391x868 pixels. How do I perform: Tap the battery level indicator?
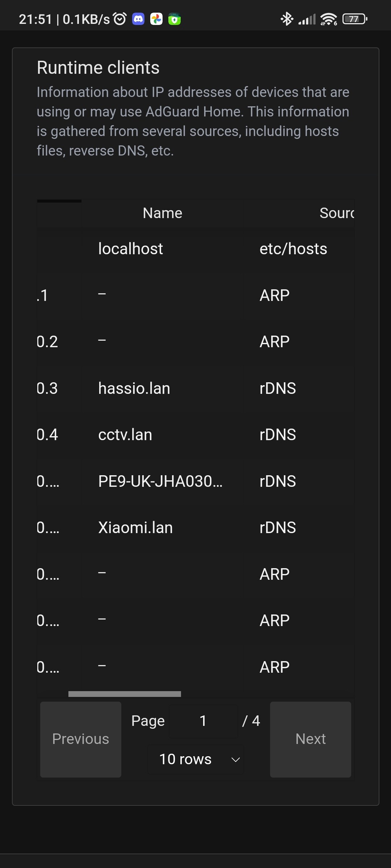pyautogui.click(x=355, y=19)
